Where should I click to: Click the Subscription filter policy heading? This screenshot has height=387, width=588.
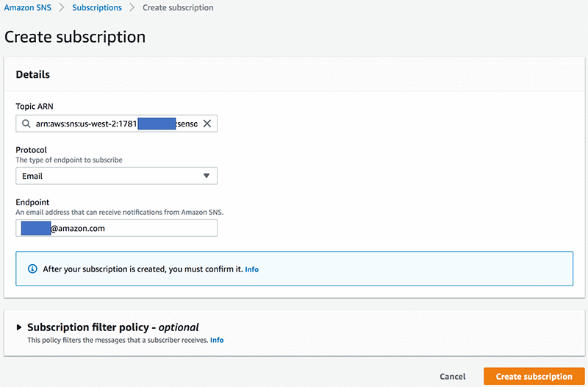point(113,327)
